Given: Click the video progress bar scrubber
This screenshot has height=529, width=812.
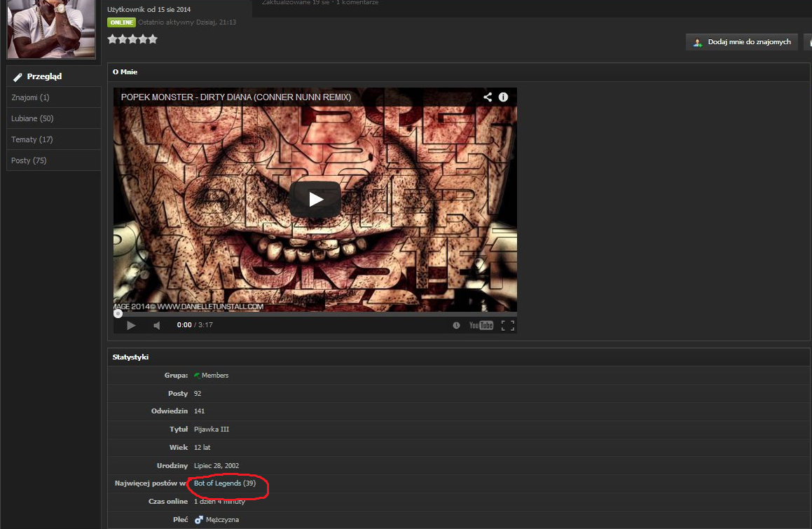Looking at the screenshot, I should tap(118, 313).
